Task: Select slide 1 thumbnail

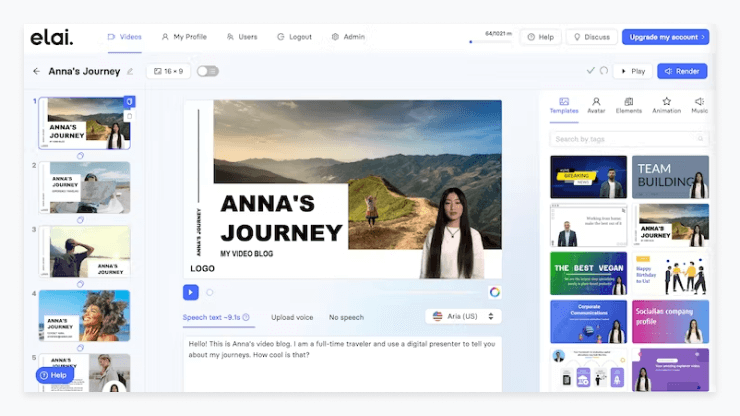Action: click(x=84, y=123)
